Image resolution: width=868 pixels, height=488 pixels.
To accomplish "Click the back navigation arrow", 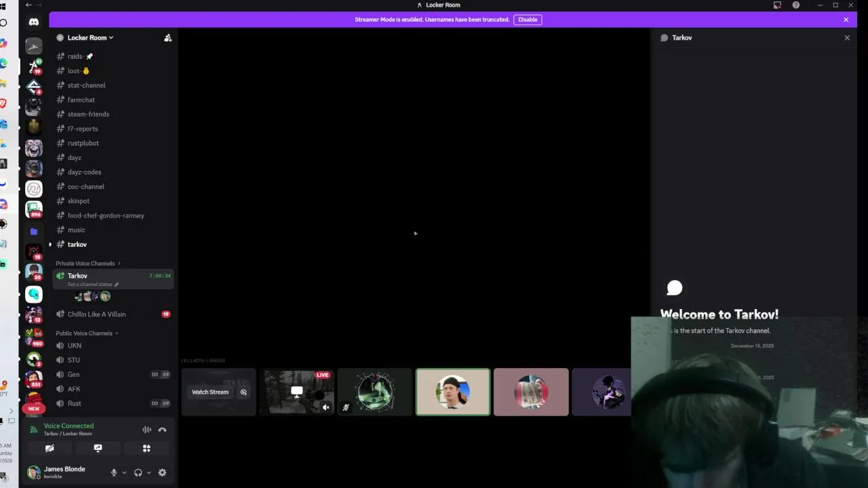I will [28, 5].
